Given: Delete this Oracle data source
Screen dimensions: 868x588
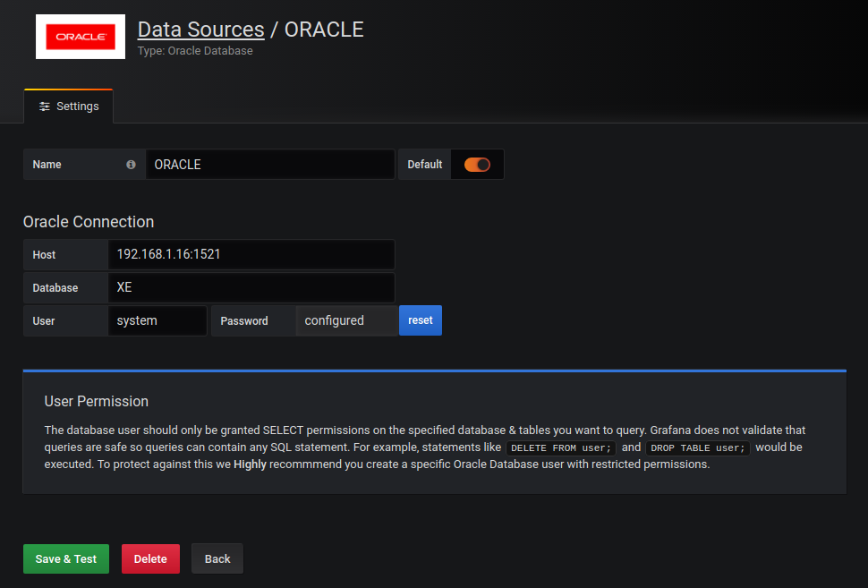Looking at the screenshot, I should (150, 558).
